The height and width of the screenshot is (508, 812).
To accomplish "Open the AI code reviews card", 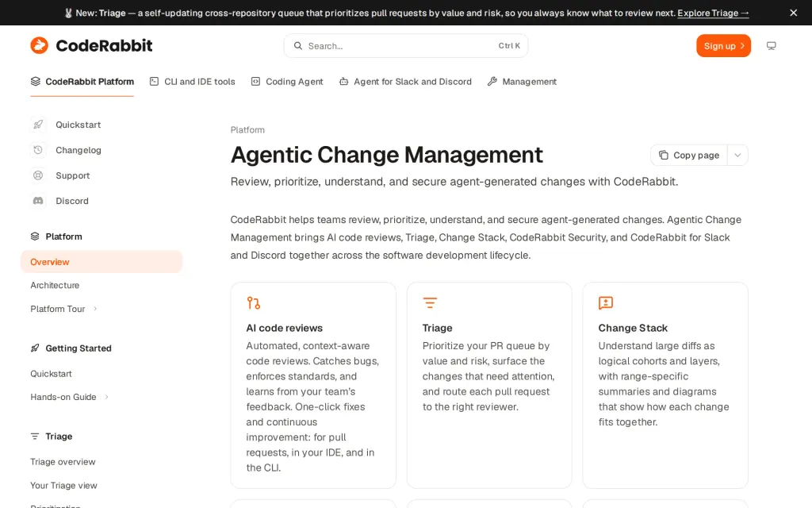I will click(x=313, y=385).
